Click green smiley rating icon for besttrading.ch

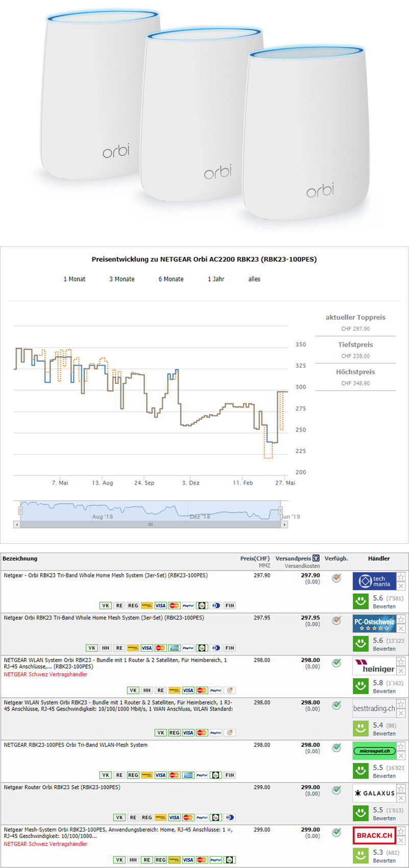[361, 728]
